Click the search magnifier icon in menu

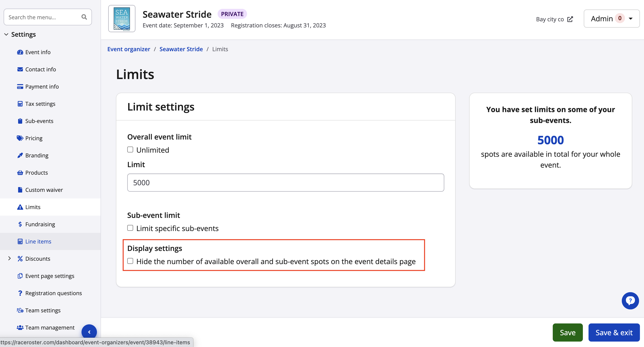click(84, 17)
